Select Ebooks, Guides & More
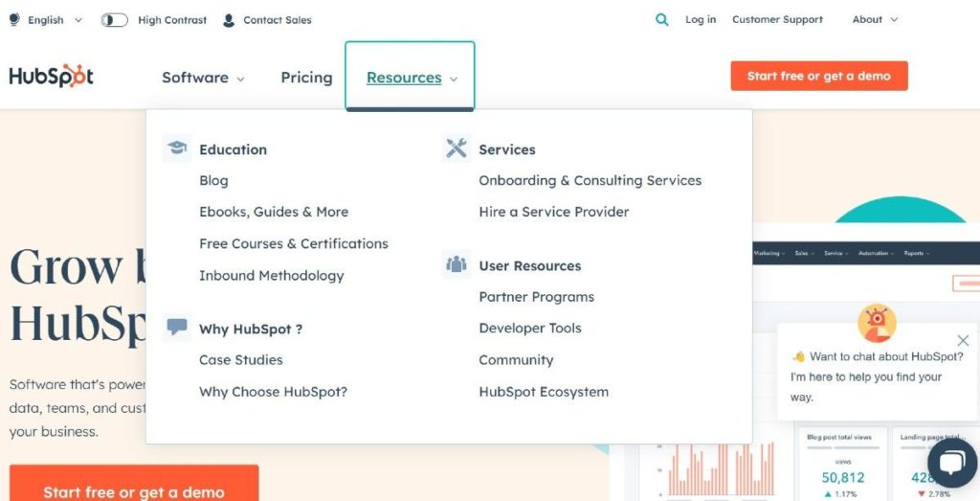 274,212
